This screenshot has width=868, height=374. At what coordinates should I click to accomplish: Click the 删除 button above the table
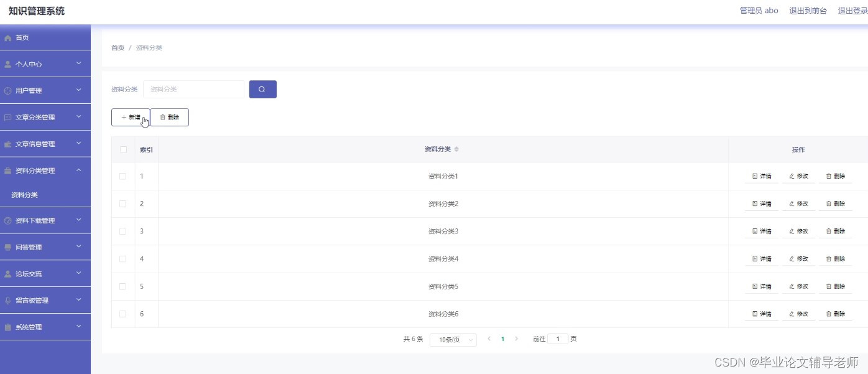click(x=170, y=117)
